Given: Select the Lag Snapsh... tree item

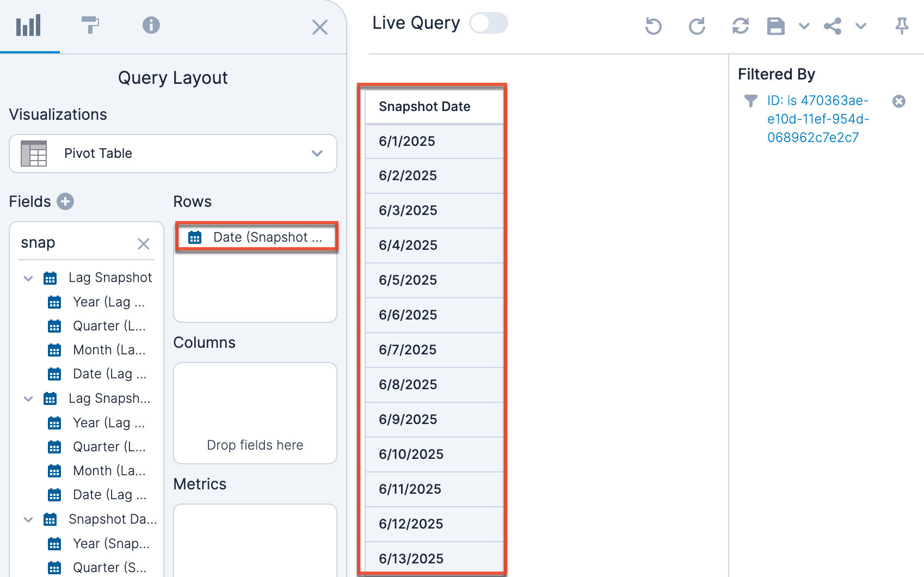Looking at the screenshot, I should point(97,398).
